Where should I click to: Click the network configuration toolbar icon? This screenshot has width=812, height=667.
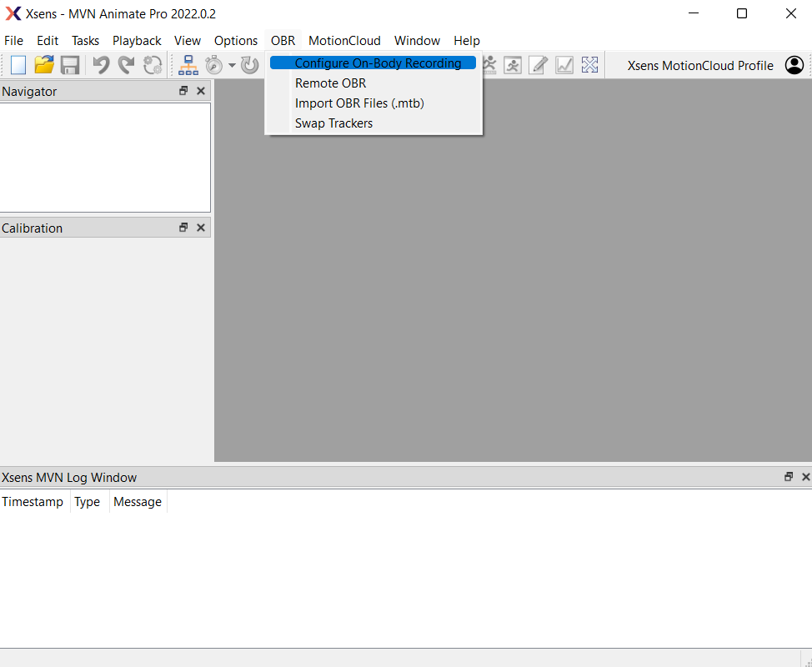pos(188,65)
